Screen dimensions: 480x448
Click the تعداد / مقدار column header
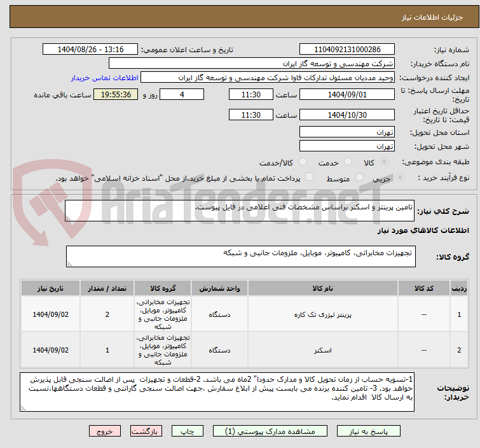click(x=107, y=288)
